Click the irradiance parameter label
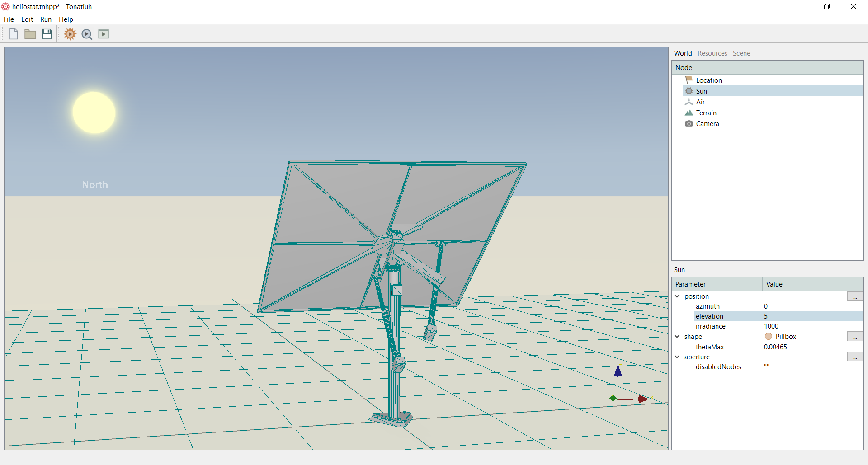Screen dimensions: 868x465 coord(710,326)
